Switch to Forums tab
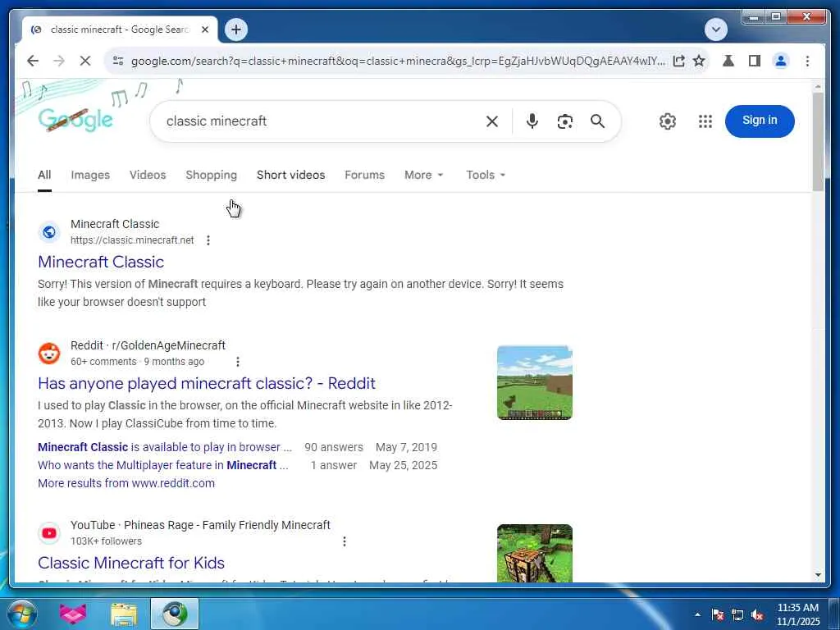The width and height of the screenshot is (840, 630). 365,176
